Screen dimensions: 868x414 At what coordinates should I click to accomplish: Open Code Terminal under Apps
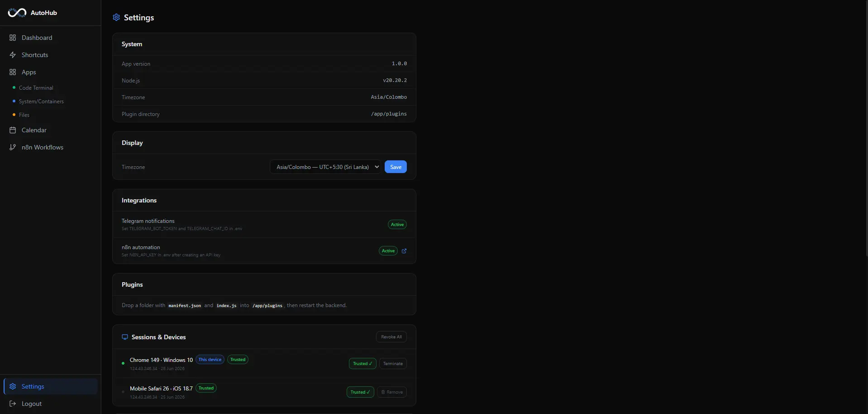36,88
